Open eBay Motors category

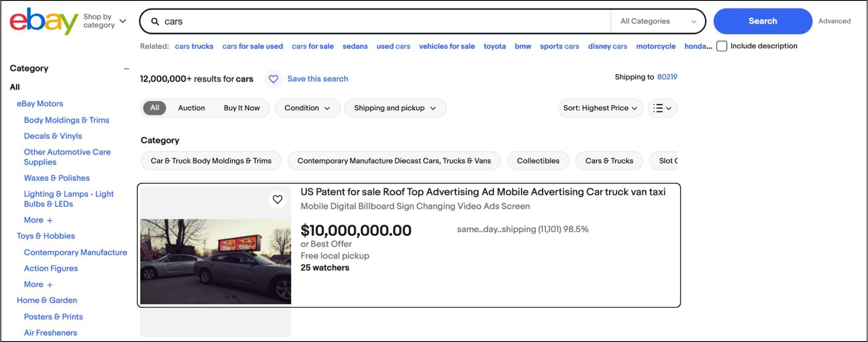pos(40,103)
